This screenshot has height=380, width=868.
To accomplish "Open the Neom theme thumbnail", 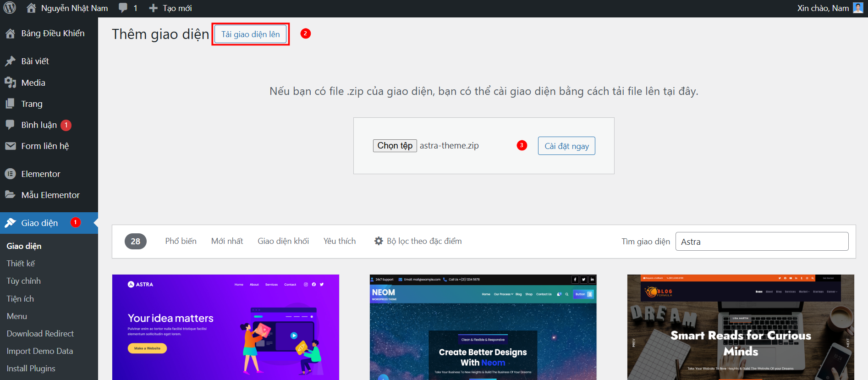I will click(483, 327).
